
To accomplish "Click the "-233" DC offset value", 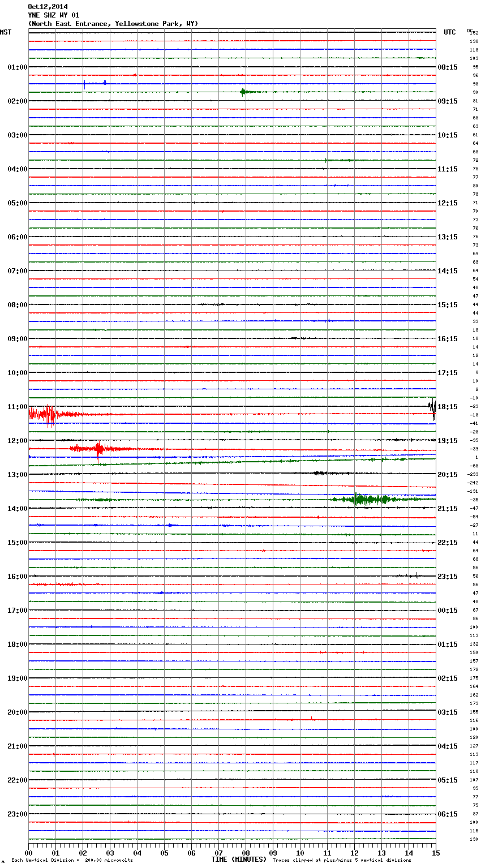I will (x=473, y=475).
